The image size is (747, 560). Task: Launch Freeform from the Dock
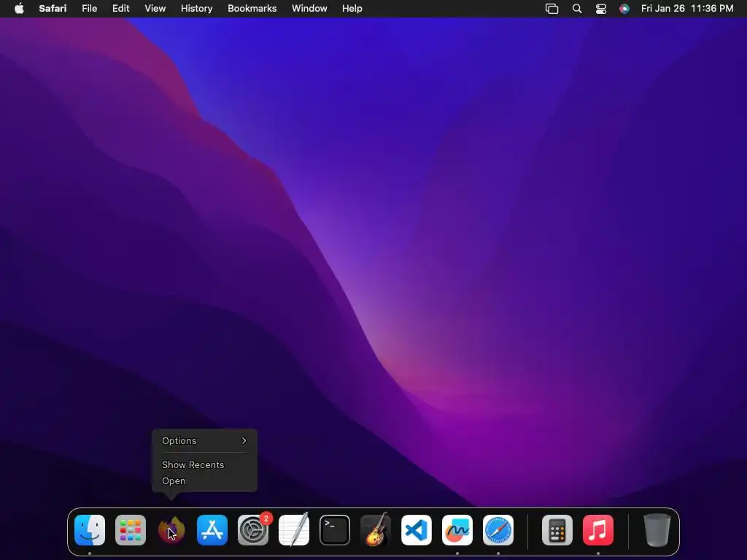(457, 530)
